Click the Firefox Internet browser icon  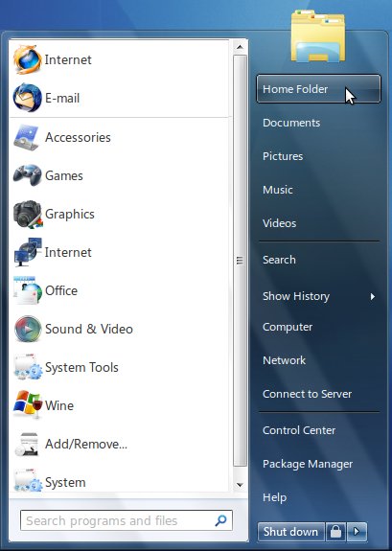28,59
